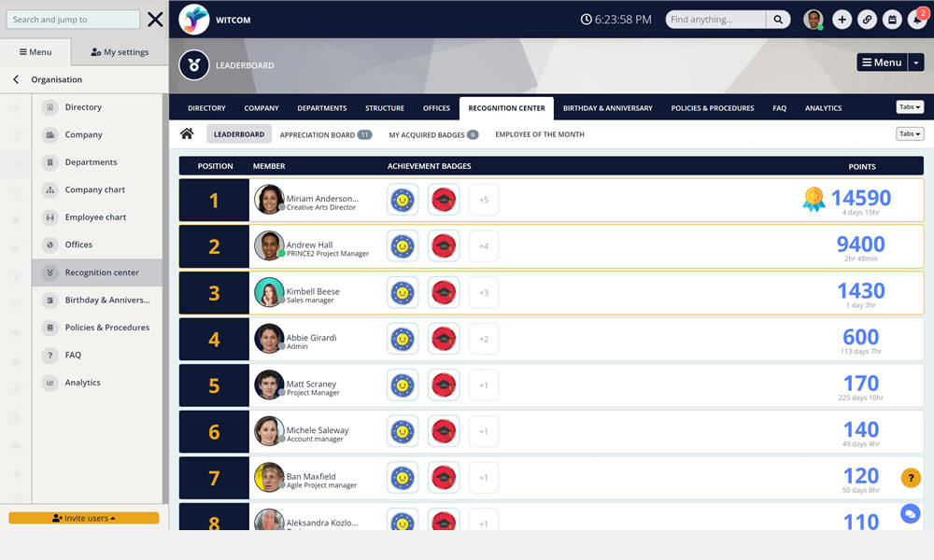
Task: Open the link icon in header
Action: coord(867,20)
